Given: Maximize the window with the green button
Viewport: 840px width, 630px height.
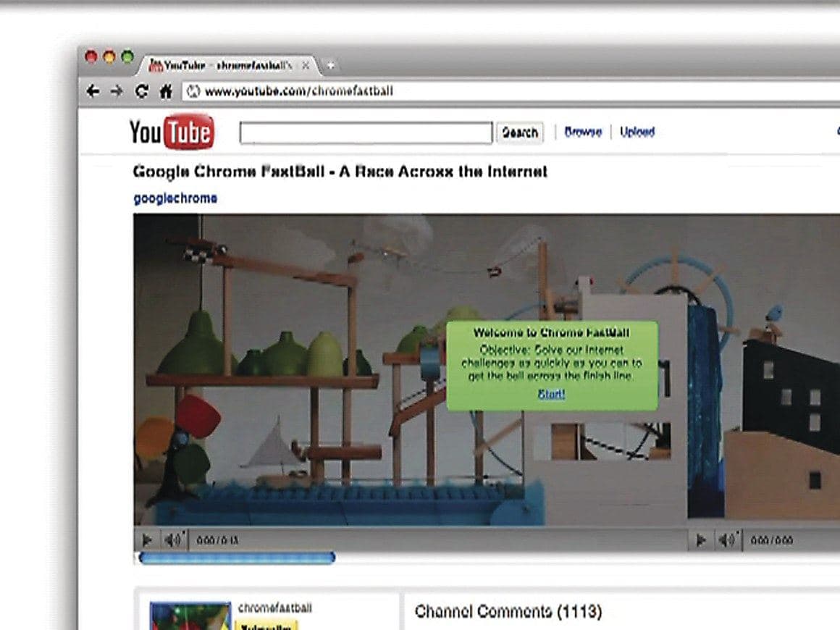Looking at the screenshot, I should (x=127, y=56).
